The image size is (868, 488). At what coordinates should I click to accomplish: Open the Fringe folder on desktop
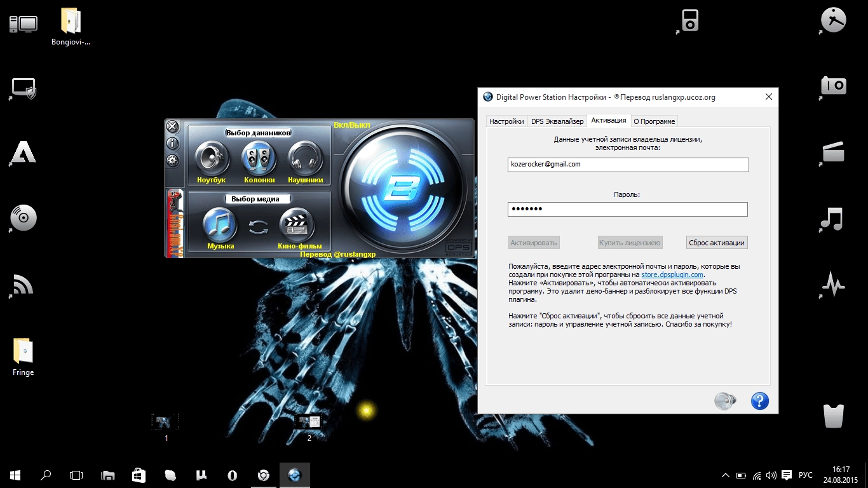(x=23, y=357)
